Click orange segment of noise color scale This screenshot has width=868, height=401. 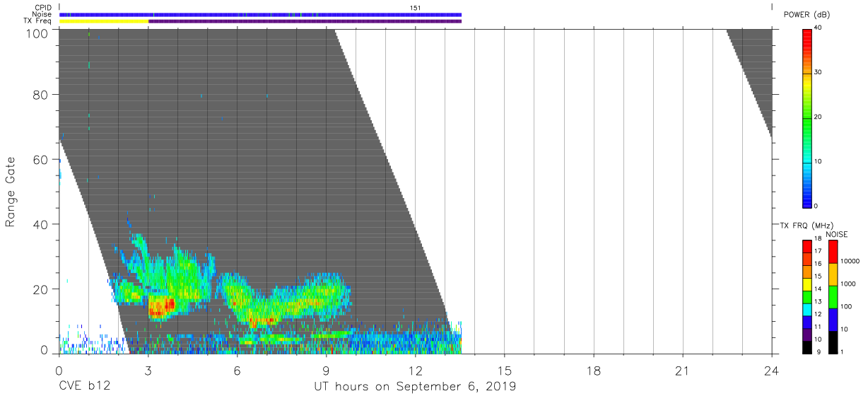(833, 274)
